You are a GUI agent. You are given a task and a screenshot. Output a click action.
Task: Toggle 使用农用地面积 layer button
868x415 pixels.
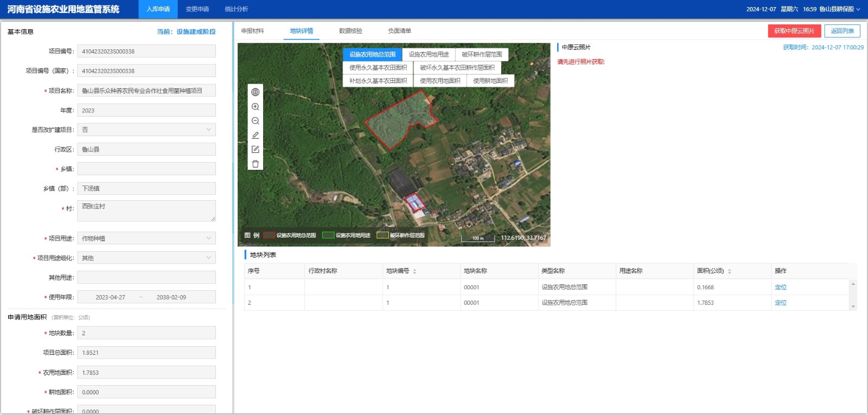(x=440, y=81)
